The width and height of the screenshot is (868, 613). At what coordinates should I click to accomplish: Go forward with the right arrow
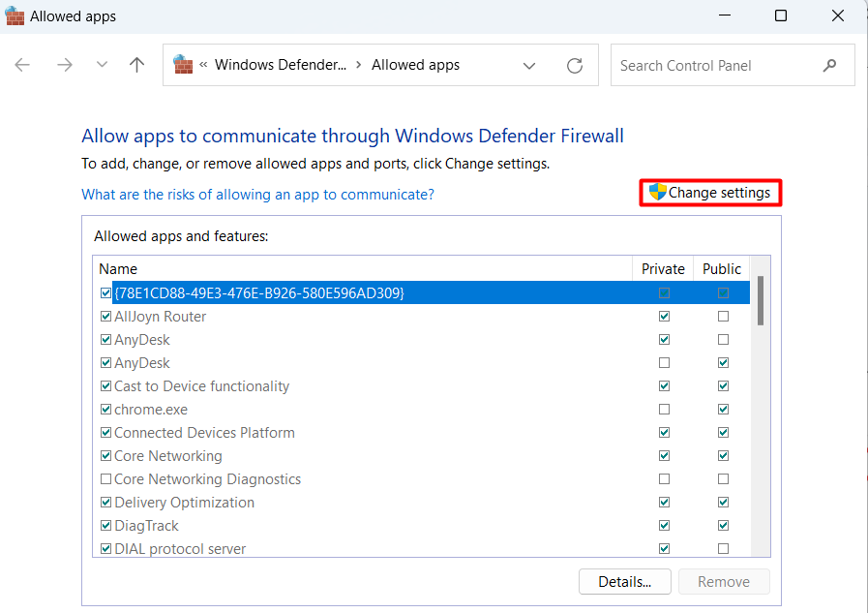pos(65,65)
